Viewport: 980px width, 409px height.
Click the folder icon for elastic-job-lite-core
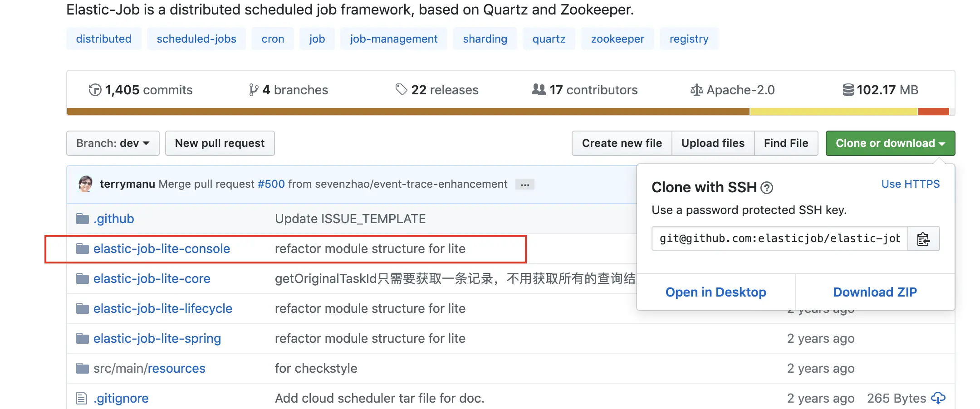[x=82, y=278]
